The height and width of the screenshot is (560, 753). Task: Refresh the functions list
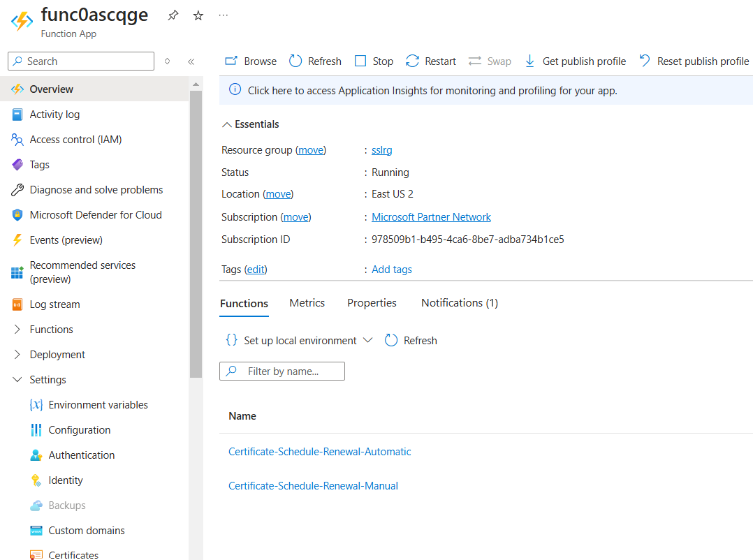411,340
